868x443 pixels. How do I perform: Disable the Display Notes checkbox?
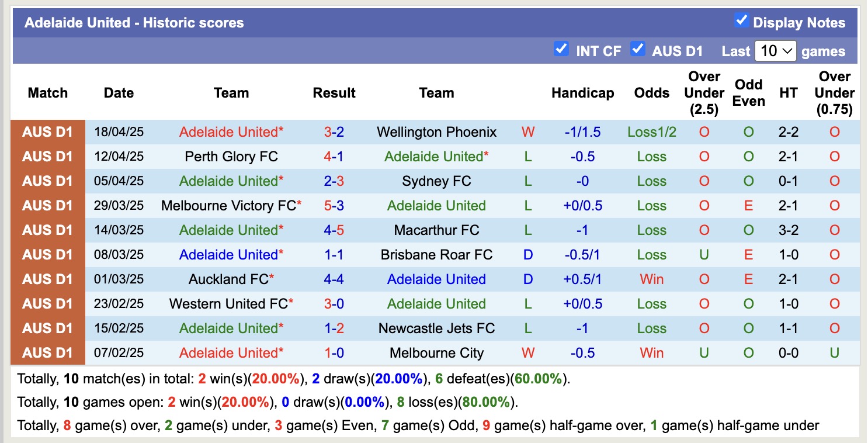click(x=742, y=20)
